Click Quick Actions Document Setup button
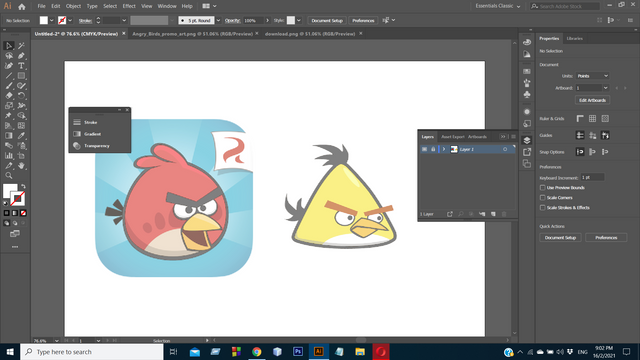The width and height of the screenshot is (640, 360). (560, 238)
